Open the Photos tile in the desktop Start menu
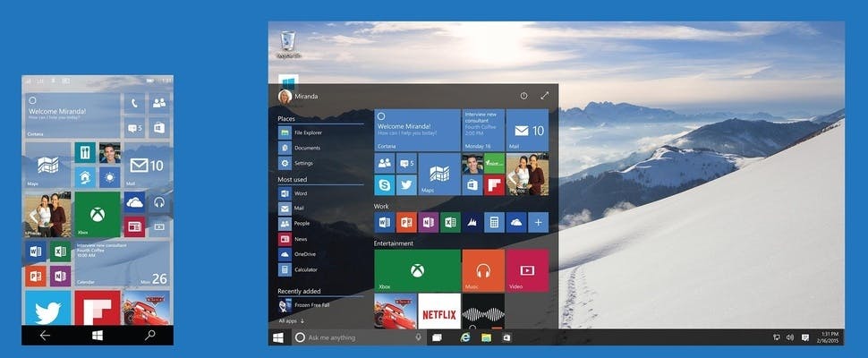The height and width of the screenshot is (358, 868). [x=528, y=175]
